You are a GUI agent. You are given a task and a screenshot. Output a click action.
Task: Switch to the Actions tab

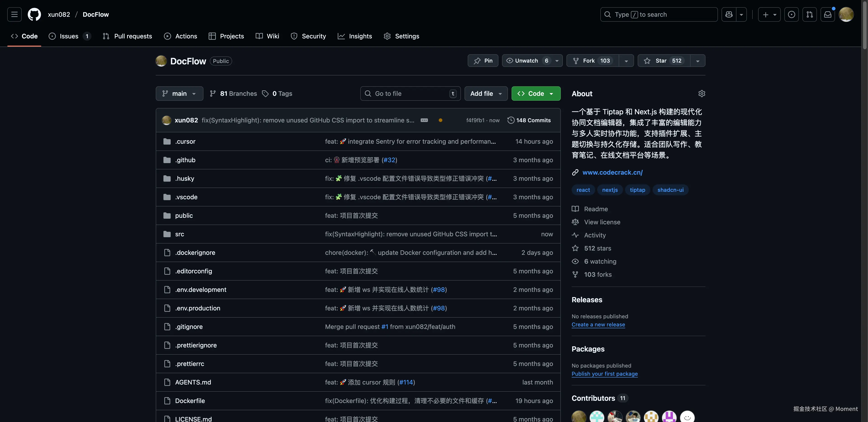[x=180, y=36]
